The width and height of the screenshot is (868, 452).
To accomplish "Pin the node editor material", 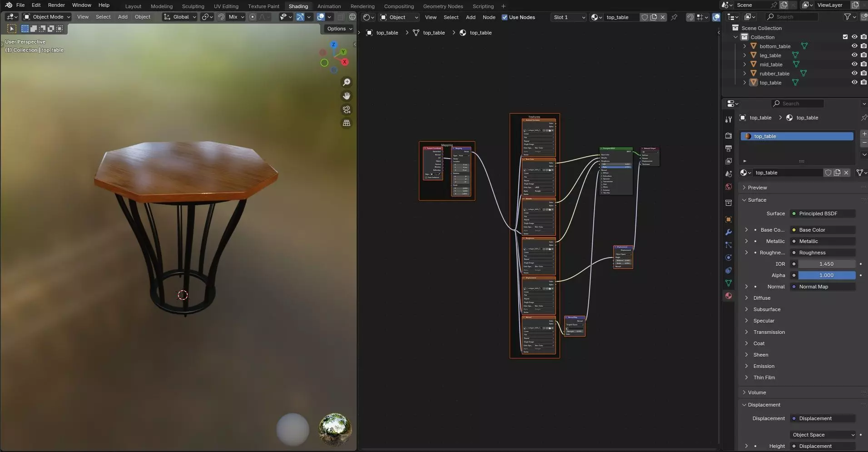I will click(x=674, y=17).
